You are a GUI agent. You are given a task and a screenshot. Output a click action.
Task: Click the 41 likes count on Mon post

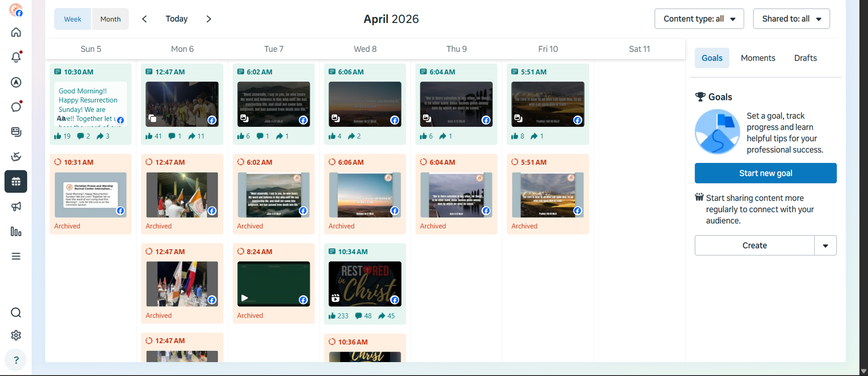tap(154, 136)
